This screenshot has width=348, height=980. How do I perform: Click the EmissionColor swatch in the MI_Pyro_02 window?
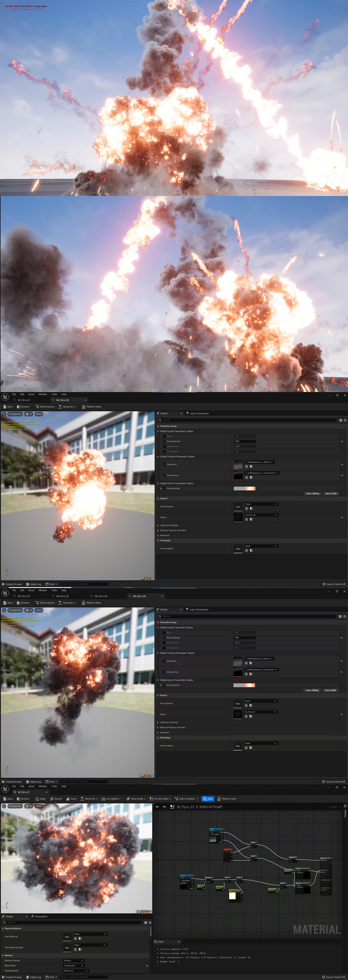[244, 488]
